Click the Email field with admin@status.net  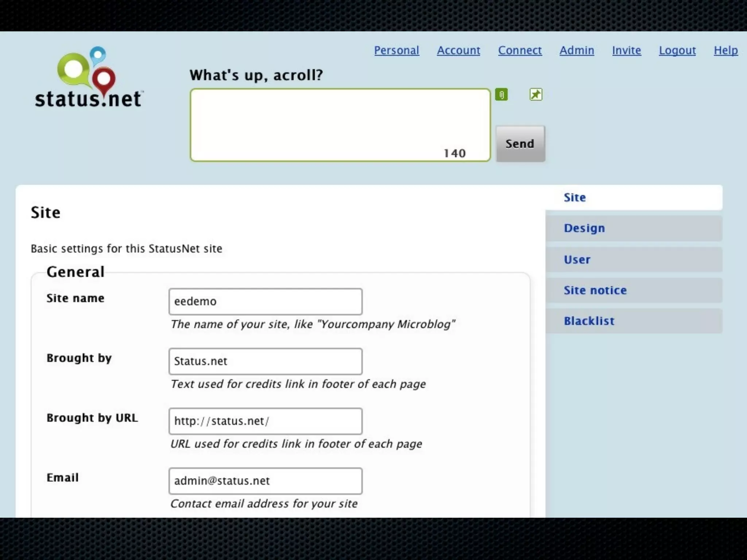coord(265,481)
